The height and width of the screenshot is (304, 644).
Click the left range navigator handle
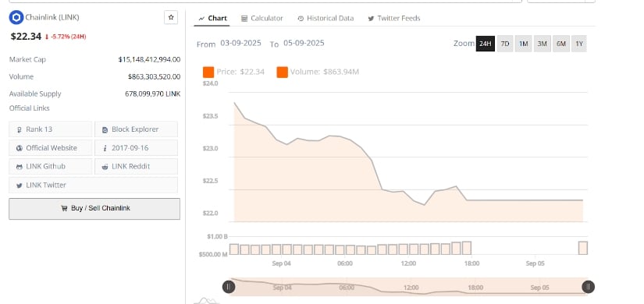click(229, 287)
